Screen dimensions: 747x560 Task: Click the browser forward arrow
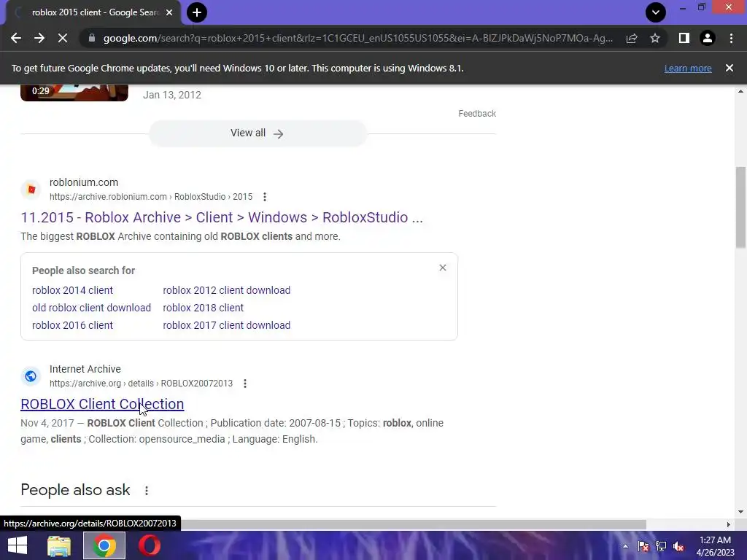(39, 38)
